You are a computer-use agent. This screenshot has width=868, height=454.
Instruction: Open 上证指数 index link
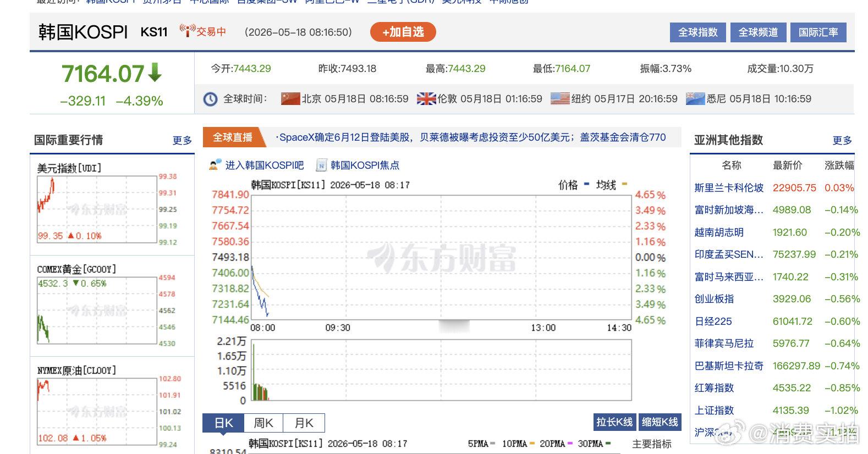tap(714, 411)
